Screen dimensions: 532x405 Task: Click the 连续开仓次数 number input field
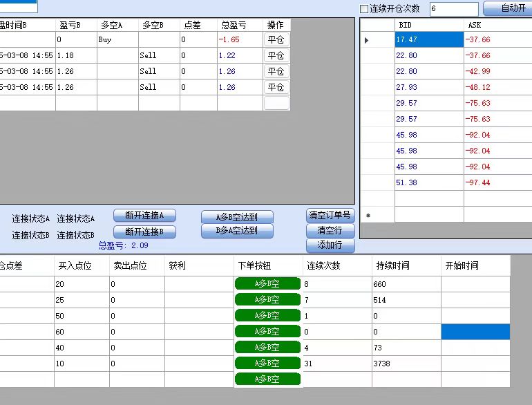(453, 9)
